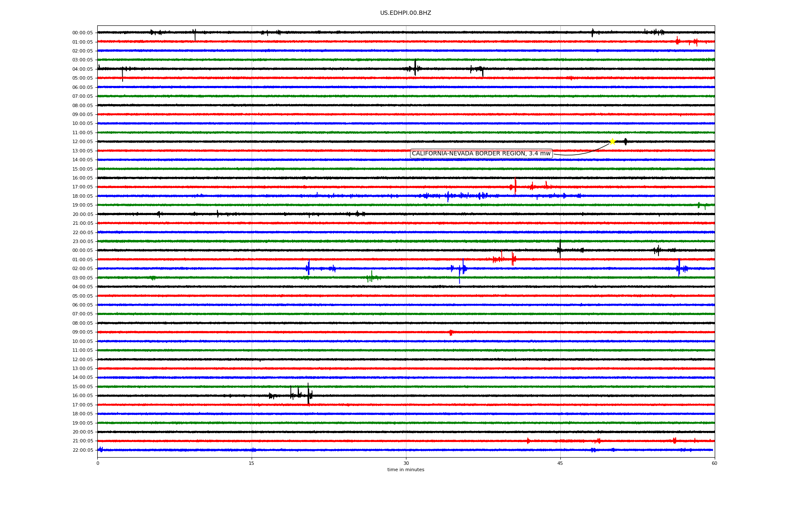Click the 16:00:05 label near bottom black spikes

coord(82,396)
